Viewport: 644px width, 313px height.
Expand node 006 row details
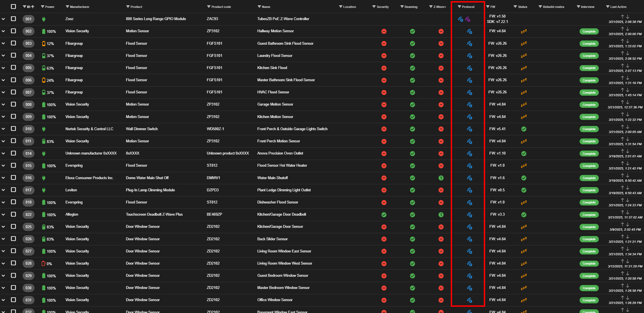[3, 80]
